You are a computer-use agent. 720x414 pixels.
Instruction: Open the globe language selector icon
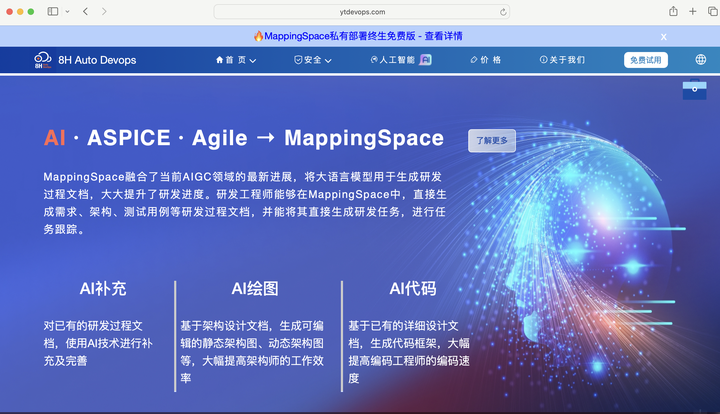[700, 60]
